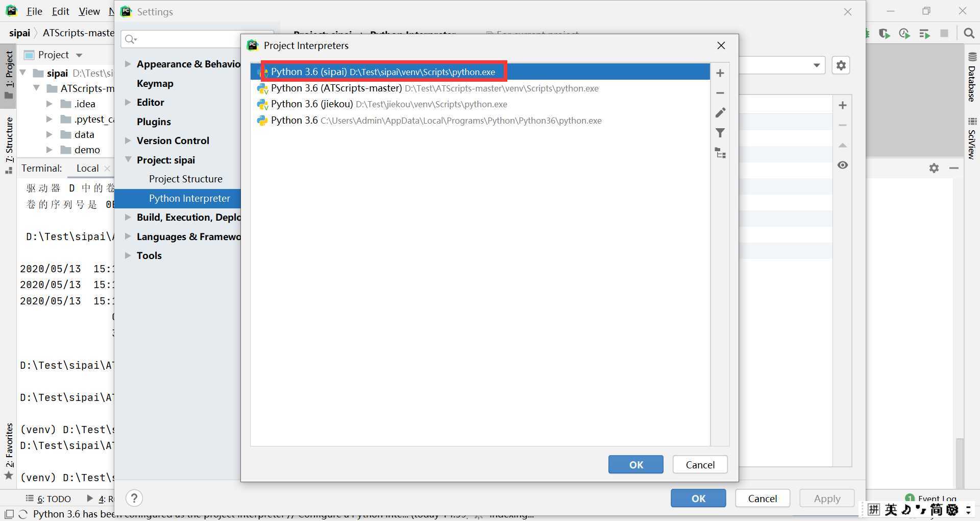This screenshot has height=521, width=980.
Task: Open terminal panel gear settings
Action: point(934,168)
